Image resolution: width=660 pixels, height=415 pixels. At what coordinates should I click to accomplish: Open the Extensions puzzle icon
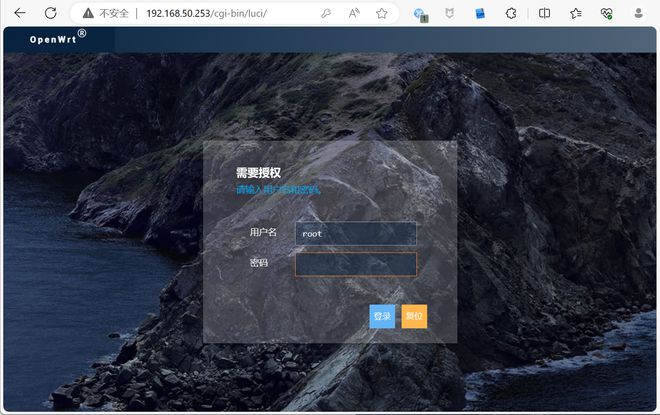pos(511,13)
